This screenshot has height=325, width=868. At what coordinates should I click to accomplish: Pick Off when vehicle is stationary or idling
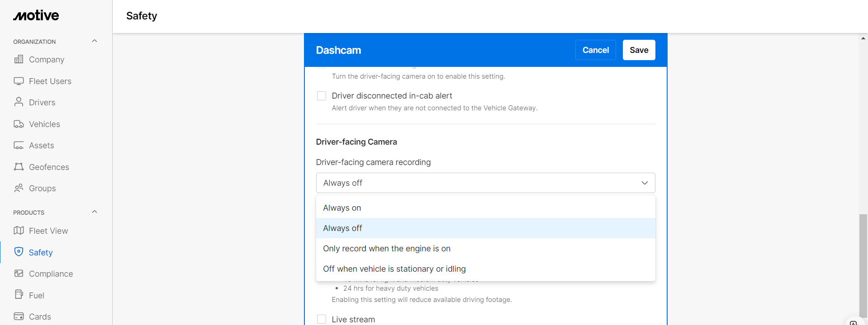point(394,269)
